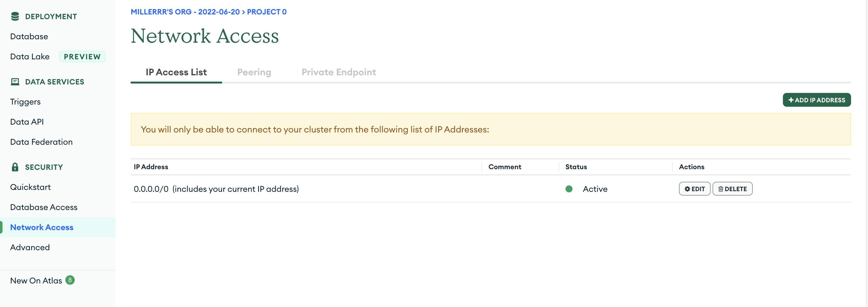Open Data API sidebar item
Viewport: 868px width, 307px height.
(27, 122)
